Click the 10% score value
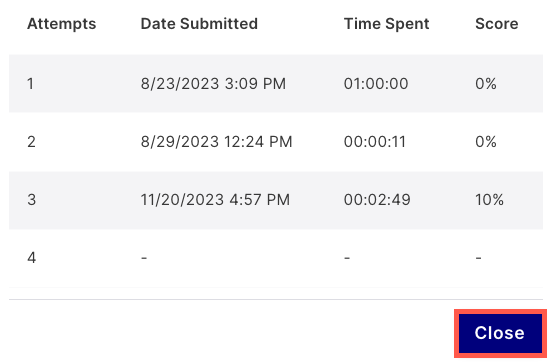Viewport: 558px width, 362px height. 489,200
